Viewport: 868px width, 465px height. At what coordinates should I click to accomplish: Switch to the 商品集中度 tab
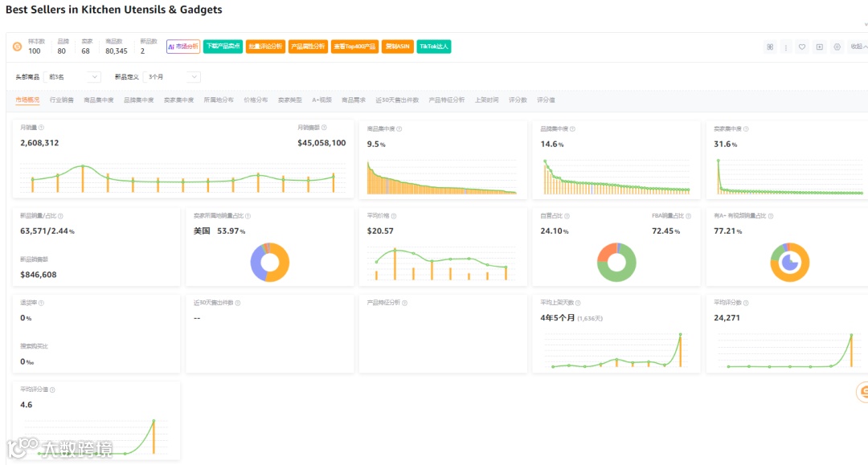pyautogui.click(x=99, y=100)
